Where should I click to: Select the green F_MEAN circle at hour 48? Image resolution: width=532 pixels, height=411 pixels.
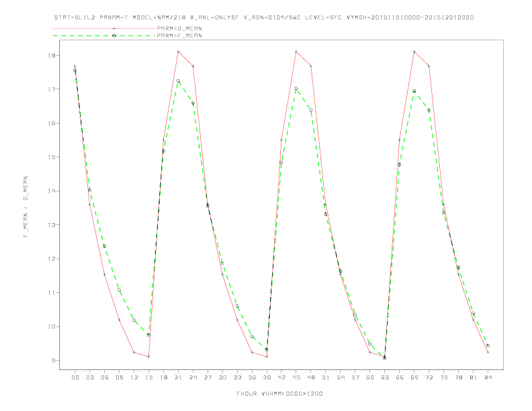311,110
